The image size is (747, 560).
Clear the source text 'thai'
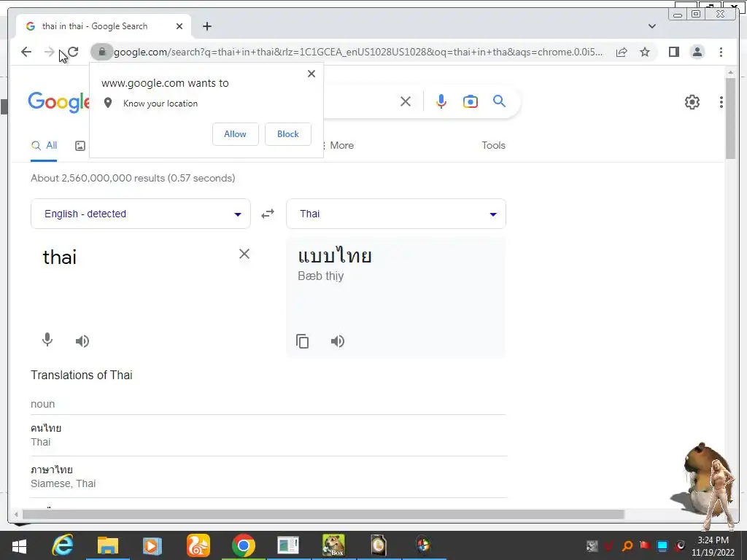(x=244, y=254)
